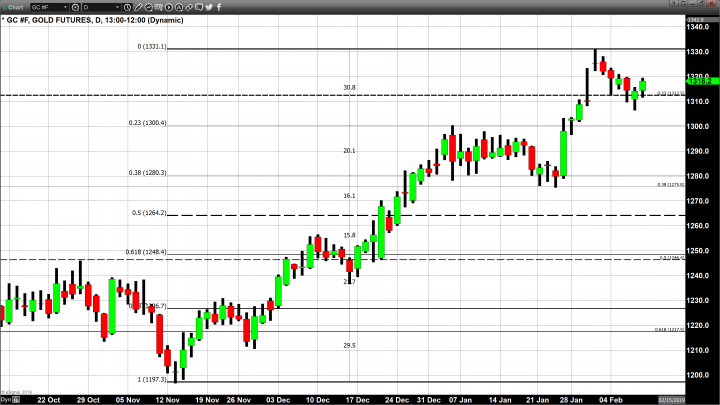
Task: Click the 1300.0 price axis label
Action: click(698, 126)
